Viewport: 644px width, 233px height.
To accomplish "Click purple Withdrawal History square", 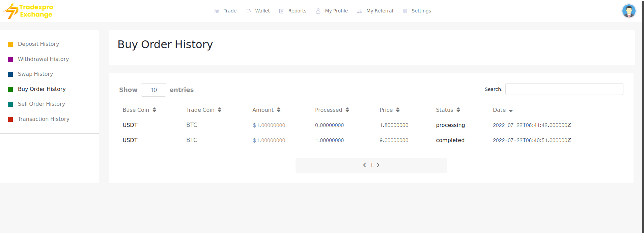I will pyautogui.click(x=10, y=59).
